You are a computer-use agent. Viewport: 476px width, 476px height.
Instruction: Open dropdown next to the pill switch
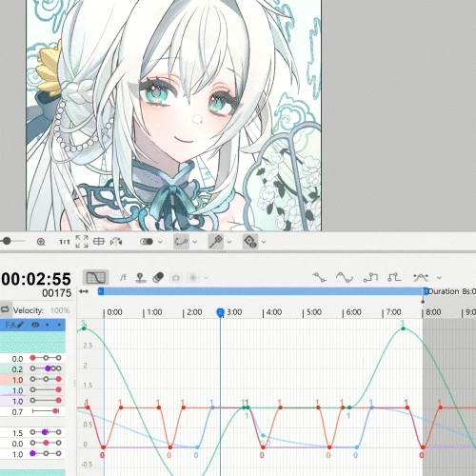tap(160, 242)
